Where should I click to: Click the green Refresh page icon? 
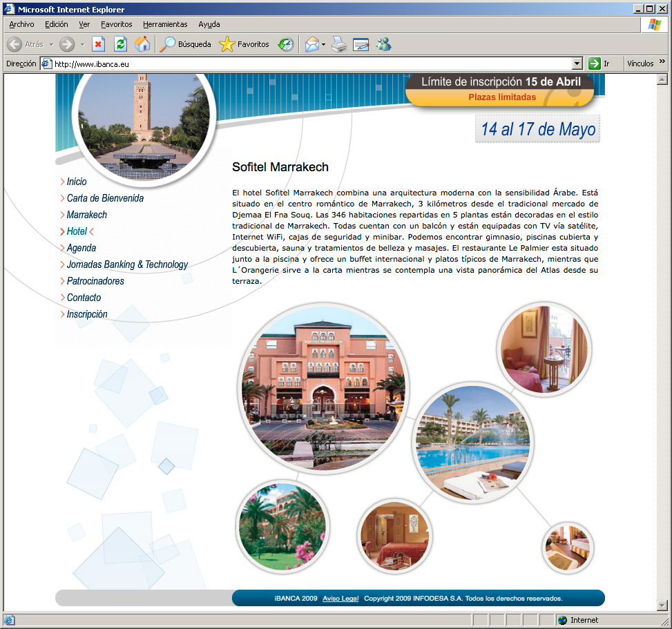pyautogui.click(x=120, y=44)
